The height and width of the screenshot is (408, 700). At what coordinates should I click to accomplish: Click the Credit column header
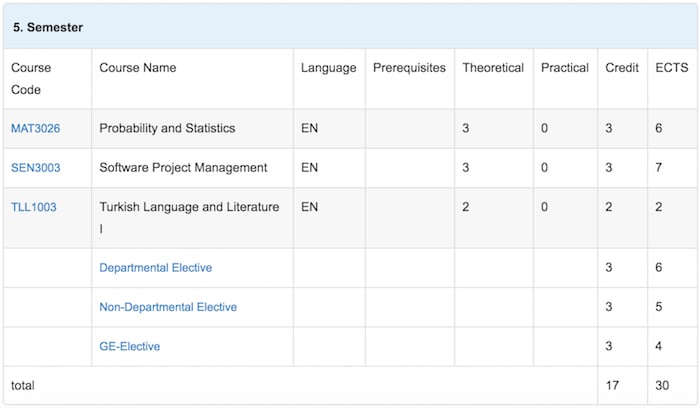point(622,68)
